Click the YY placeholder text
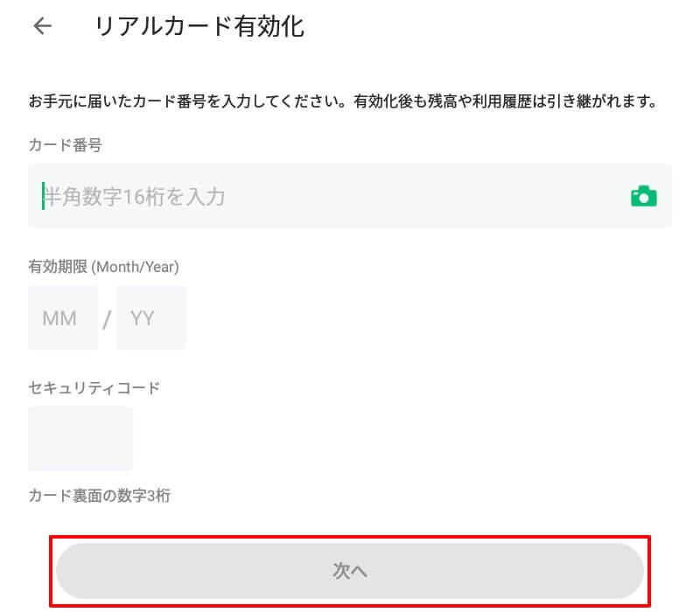Screen dimensions: 700x612 tap(143, 318)
